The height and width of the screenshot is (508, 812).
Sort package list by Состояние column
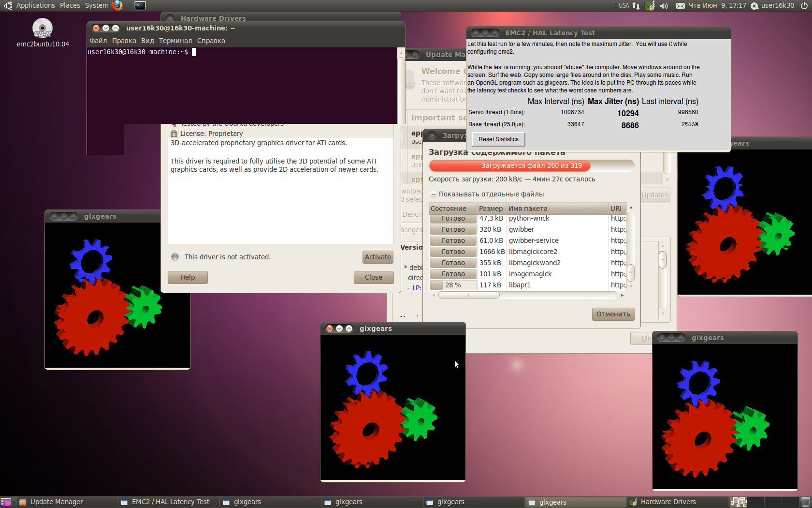pyautogui.click(x=453, y=209)
